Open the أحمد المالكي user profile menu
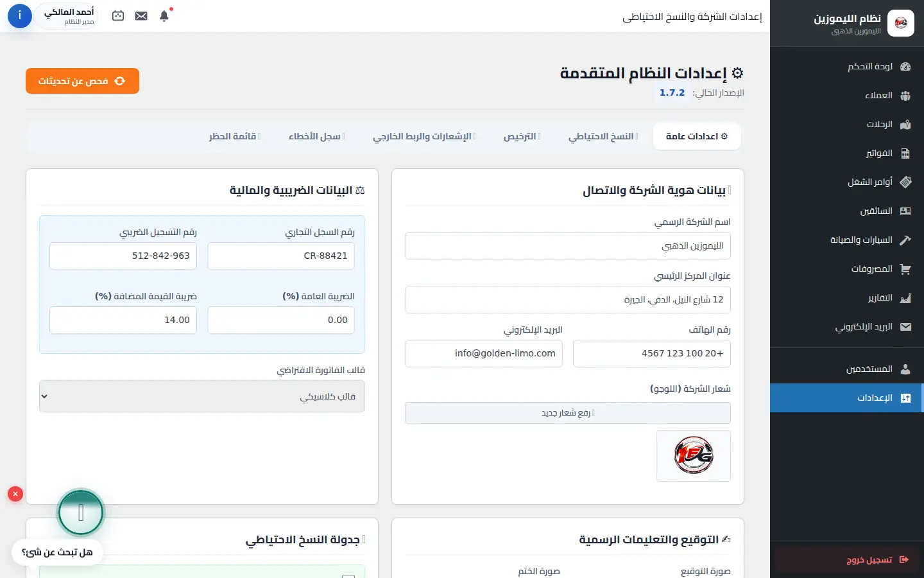Viewport: 924px width, 578px height. 69,16
